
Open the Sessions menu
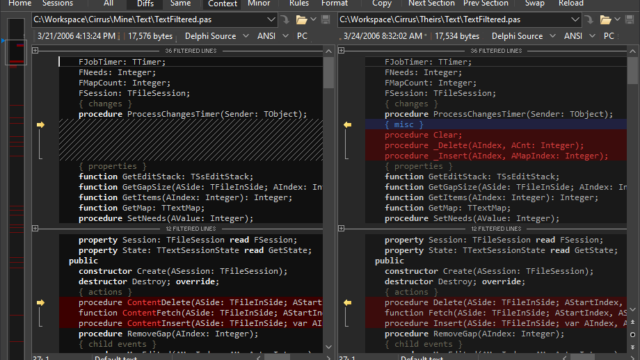click(x=58, y=3)
